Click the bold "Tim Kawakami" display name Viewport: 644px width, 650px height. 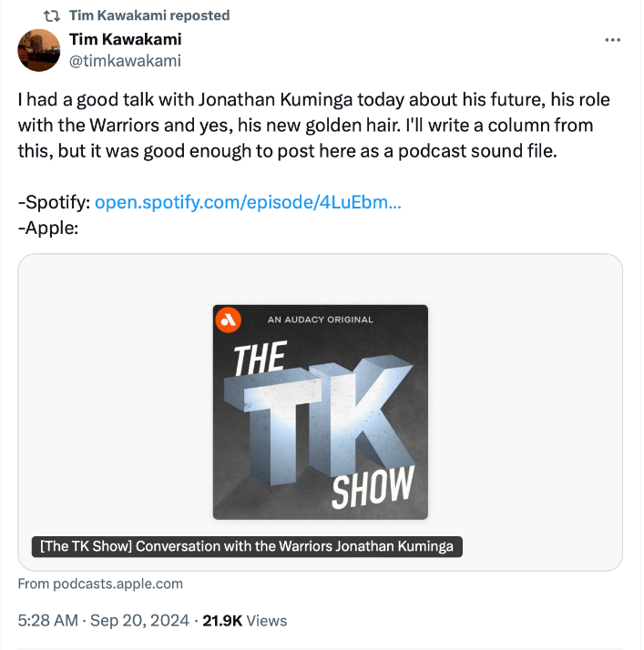click(x=125, y=39)
